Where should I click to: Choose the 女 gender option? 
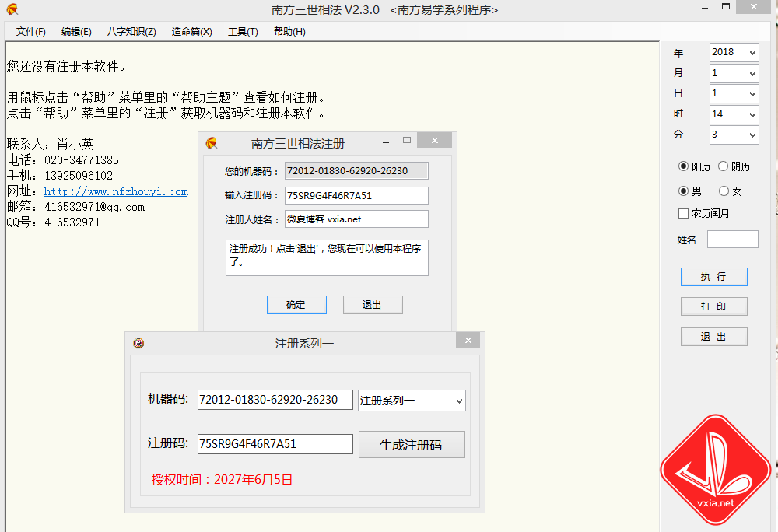724,191
